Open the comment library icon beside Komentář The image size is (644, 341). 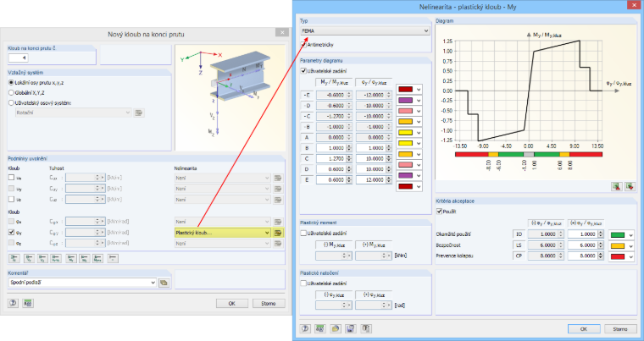pos(164,283)
